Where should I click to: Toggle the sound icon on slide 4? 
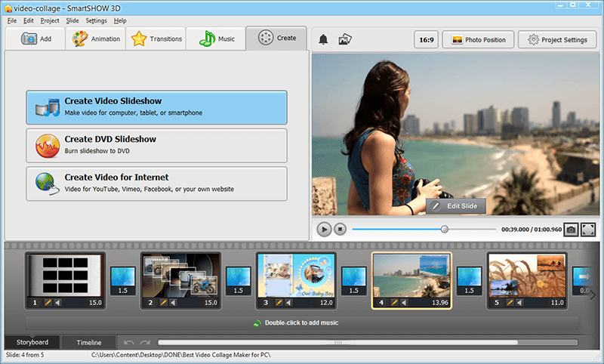click(x=404, y=303)
